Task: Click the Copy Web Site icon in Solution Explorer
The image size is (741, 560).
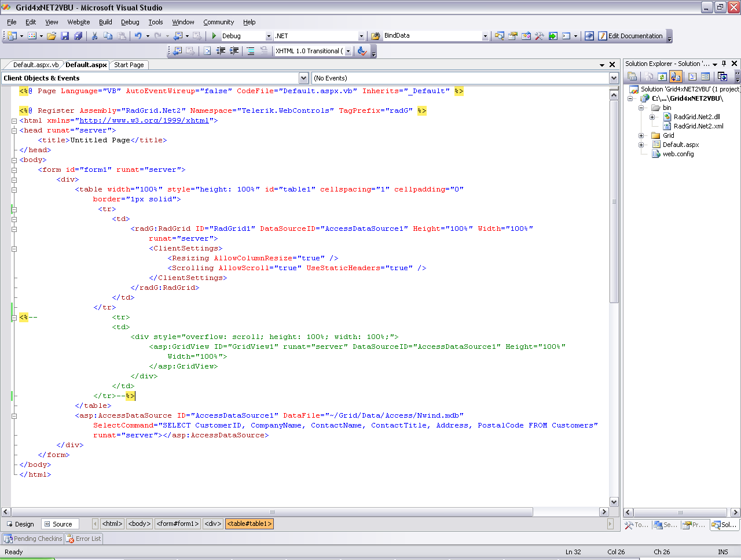Action: (722, 76)
